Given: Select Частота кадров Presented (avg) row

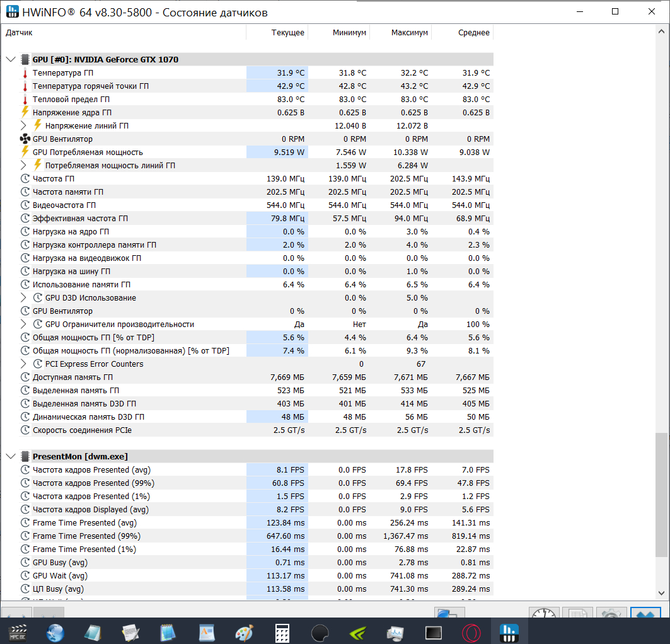Looking at the screenshot, I should click(x=257, y=469).
